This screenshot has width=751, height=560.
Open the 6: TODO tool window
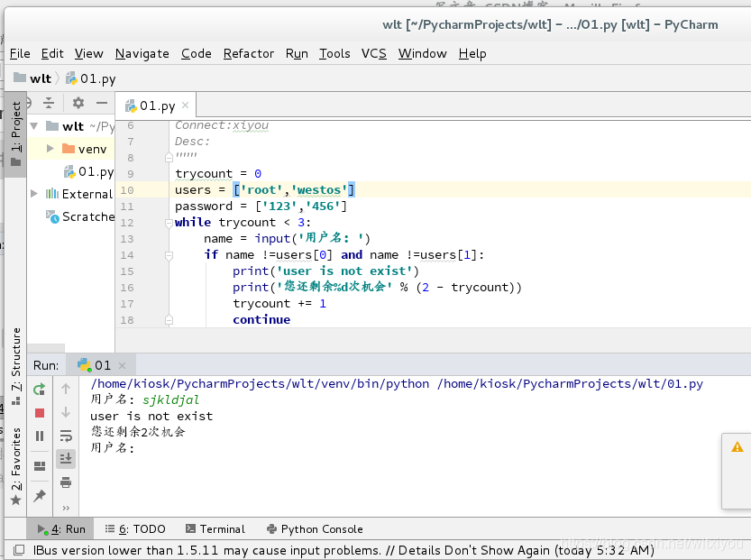pyautogui.click(x=135, y=529)
